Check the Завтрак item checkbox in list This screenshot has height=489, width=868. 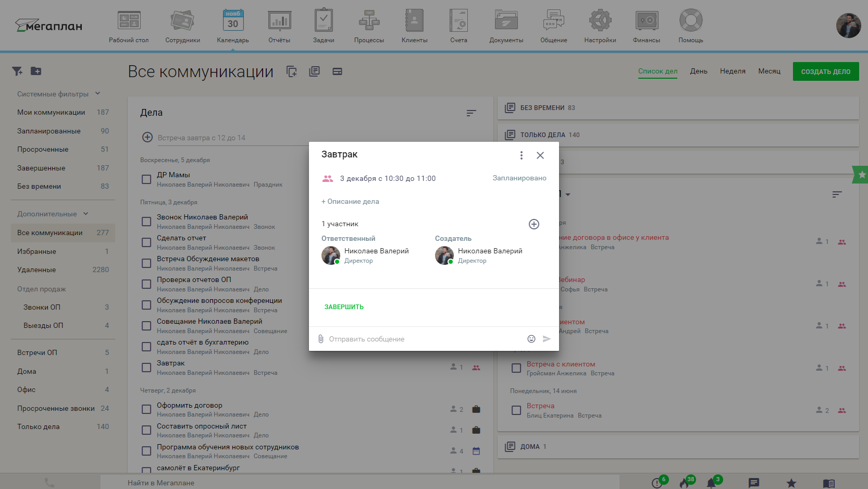[146, 368]
